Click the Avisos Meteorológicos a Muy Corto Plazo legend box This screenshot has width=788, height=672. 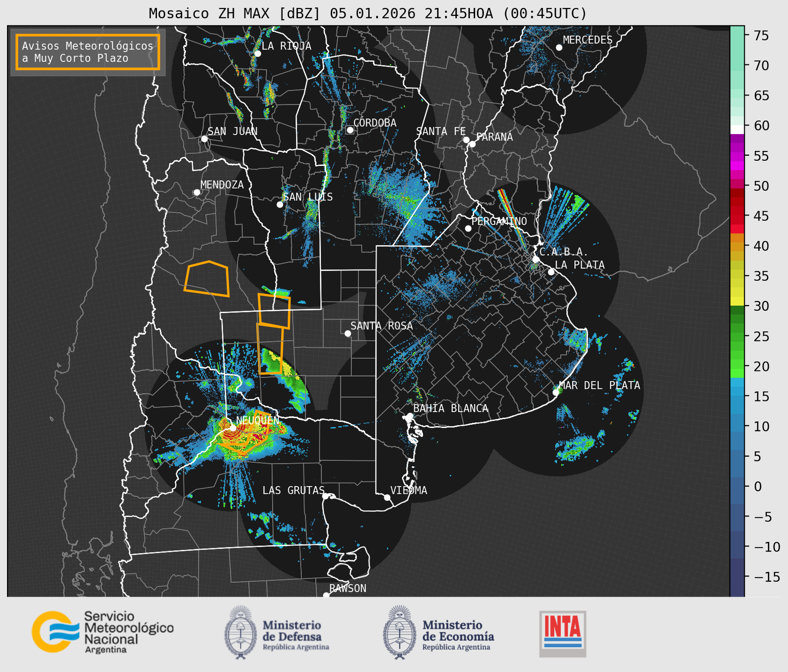pos(88,52)
